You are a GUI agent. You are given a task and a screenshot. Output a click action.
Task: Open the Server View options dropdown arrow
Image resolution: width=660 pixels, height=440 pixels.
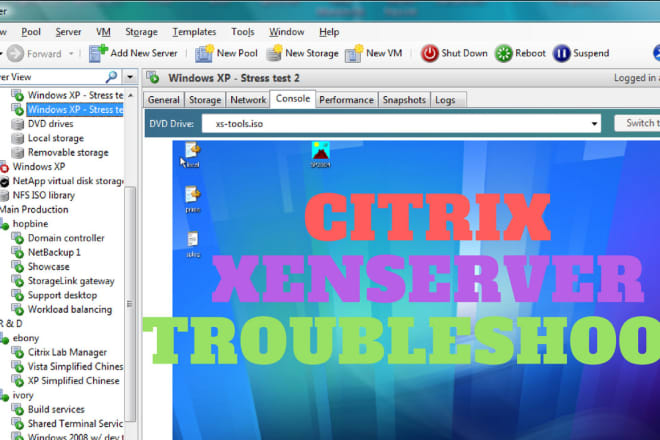tap(130, 77)
